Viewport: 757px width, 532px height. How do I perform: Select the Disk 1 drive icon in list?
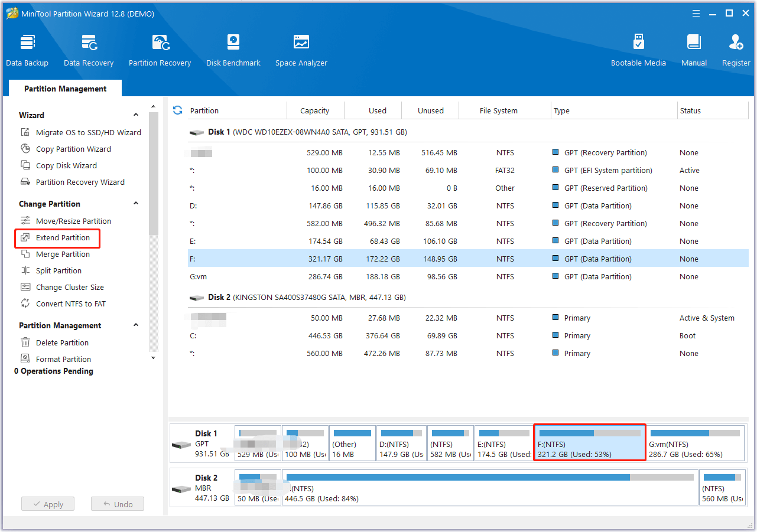(x=197, y=132)
